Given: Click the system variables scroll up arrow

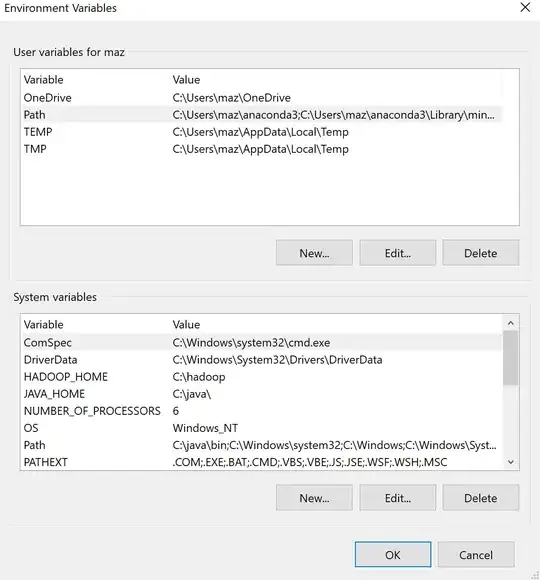Looking at the screenshot, I should [x=511, y=323].
